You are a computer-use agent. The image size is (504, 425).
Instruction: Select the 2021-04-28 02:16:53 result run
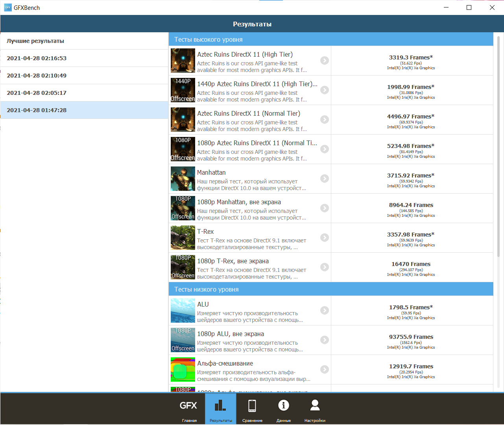[84, 58]
